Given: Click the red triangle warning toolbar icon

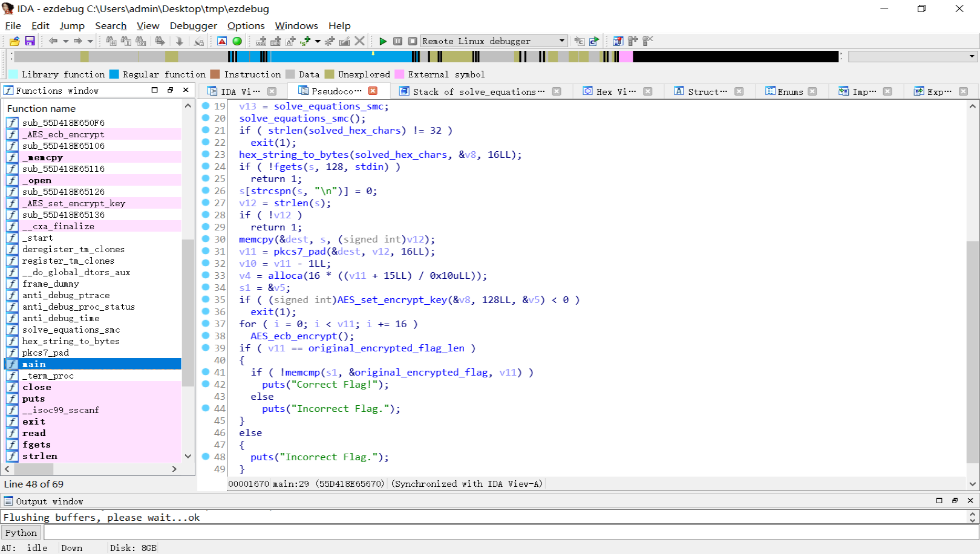Looking at the screenshot, I should [x=222, y=41].
